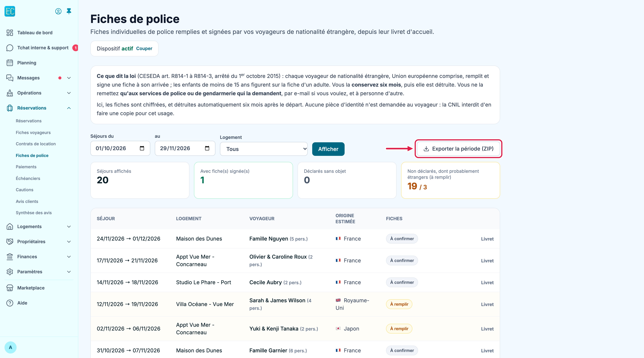Click the 'au' end date field
Viewport: 644px width, 358px height.
(x=185, y=148)
